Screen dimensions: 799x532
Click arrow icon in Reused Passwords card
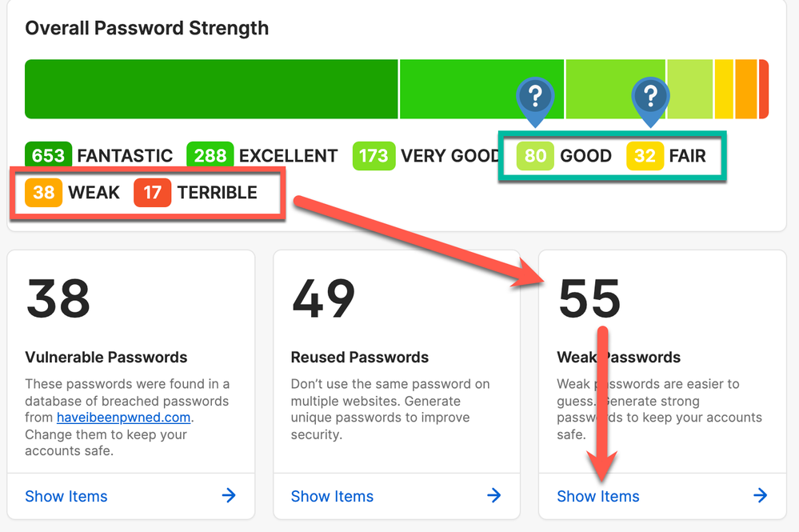pyautogui.click(x=494, y=496)
